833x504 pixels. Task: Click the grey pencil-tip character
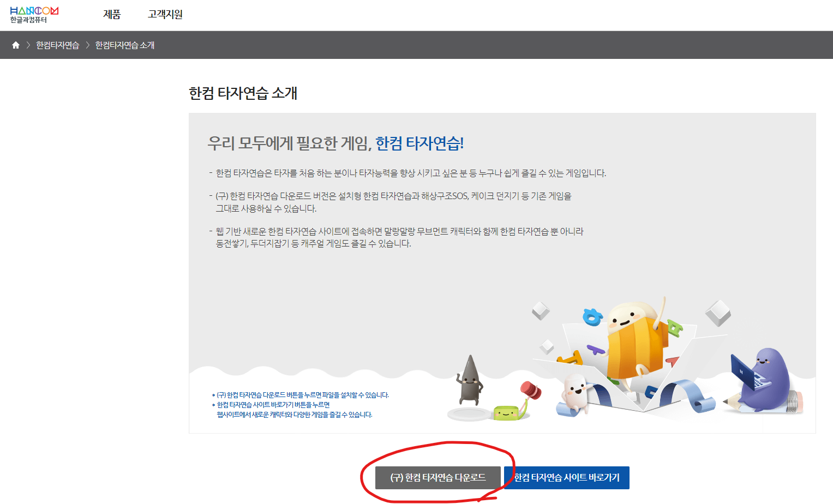470,380
